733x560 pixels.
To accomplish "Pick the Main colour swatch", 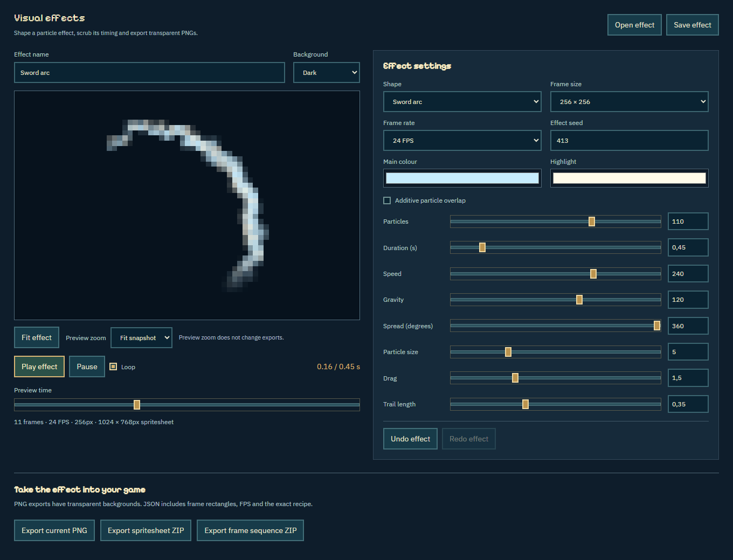I will point(462,178).
